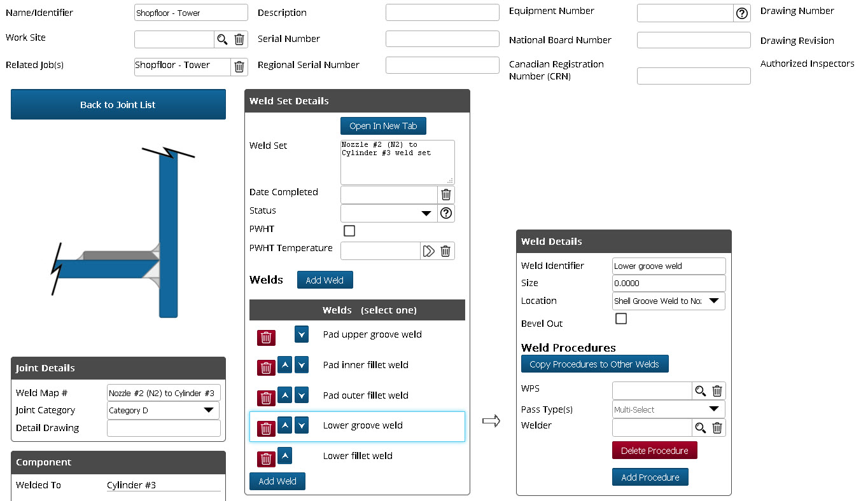Remove related job "Shopfloor - Tower"

coord(239,66)
